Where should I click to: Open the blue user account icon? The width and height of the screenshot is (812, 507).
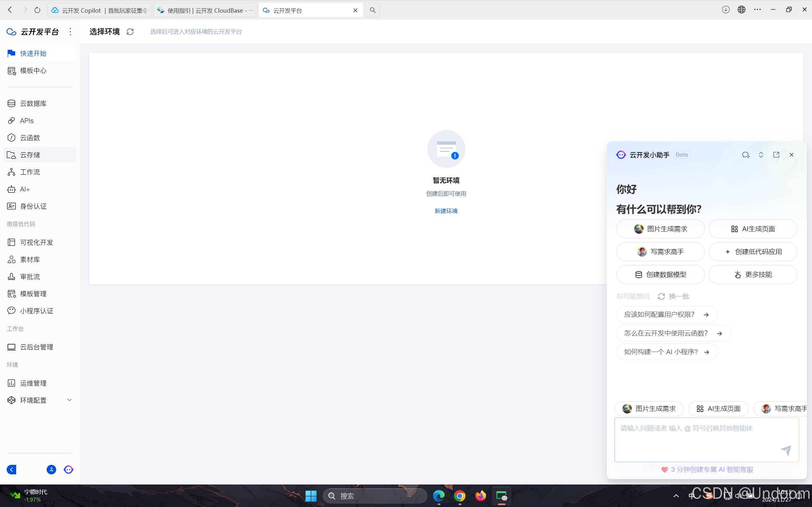tap(51, 470)
